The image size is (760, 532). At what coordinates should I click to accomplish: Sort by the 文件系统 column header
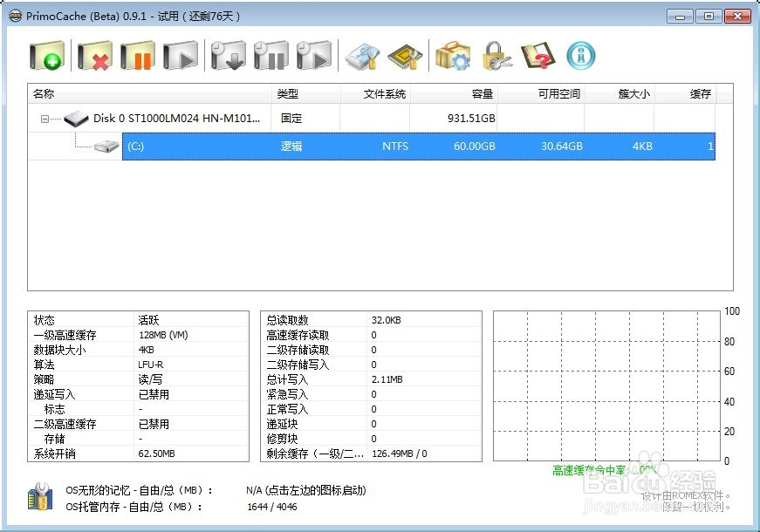coord(376,93)
